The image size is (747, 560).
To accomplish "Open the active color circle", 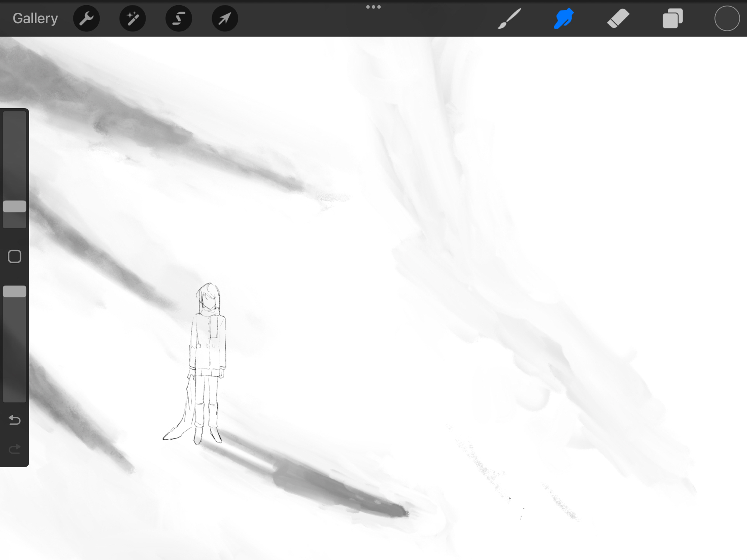I will pyautogui.click(x=727, y=18).
